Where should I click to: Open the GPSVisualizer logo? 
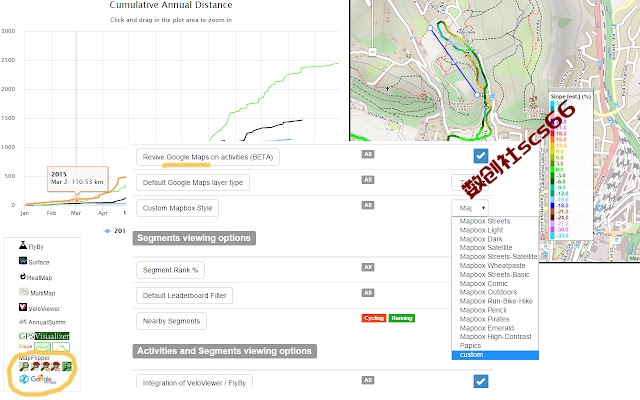point(44,336)
